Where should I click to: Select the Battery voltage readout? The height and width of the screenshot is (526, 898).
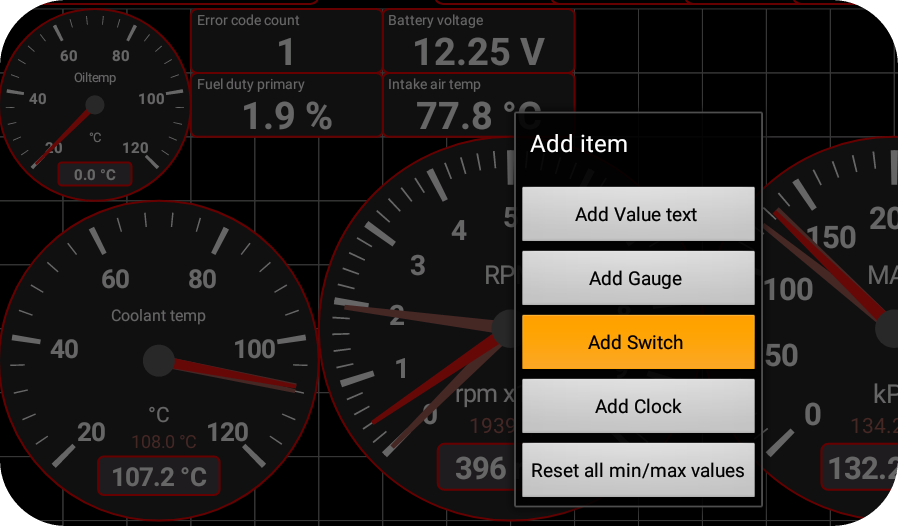478,41
